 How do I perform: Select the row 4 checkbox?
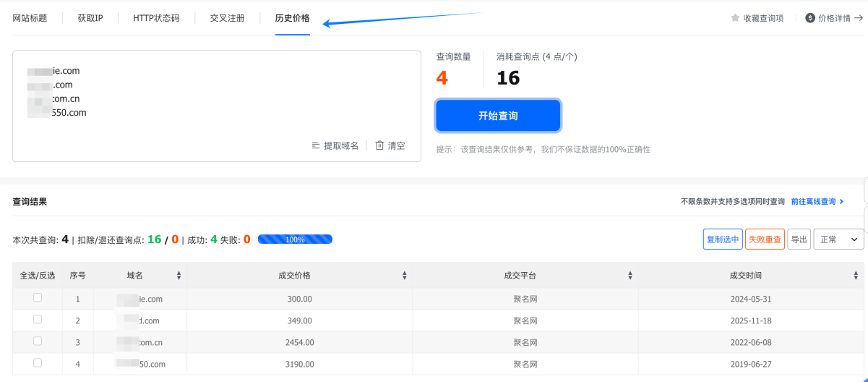(x=38, y=362)
